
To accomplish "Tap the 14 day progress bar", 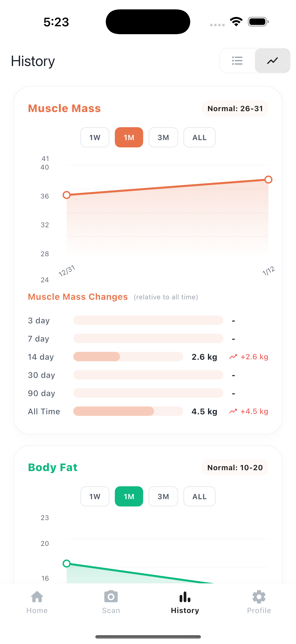I will (128, 357).
